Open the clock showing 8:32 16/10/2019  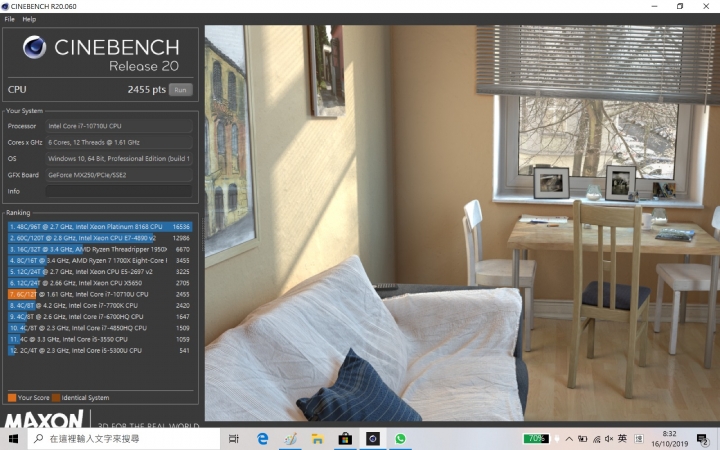(669, 439)
